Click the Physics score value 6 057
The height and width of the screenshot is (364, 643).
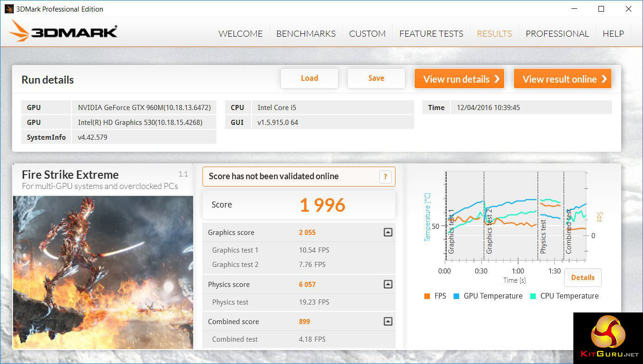point(307,285)
